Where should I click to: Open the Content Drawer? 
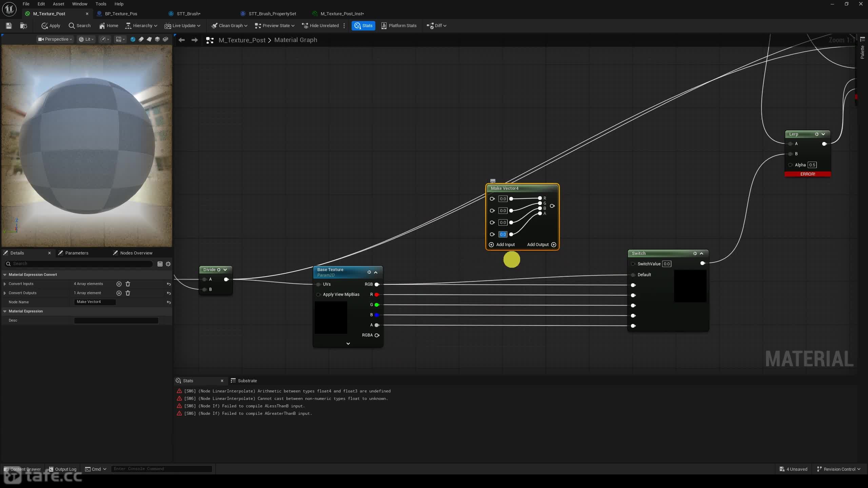coord(22,469)
